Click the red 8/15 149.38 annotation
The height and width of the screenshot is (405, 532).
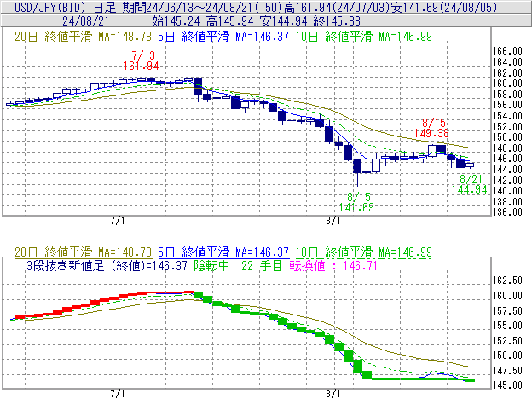point(432,128)
